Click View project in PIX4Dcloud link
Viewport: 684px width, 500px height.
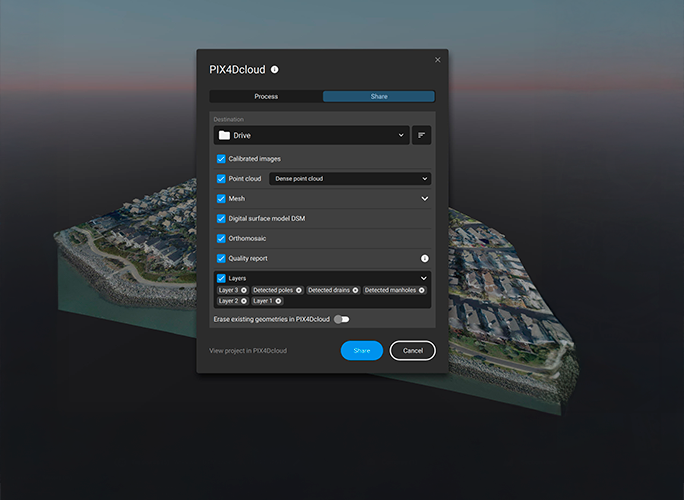tap(248, 350)
